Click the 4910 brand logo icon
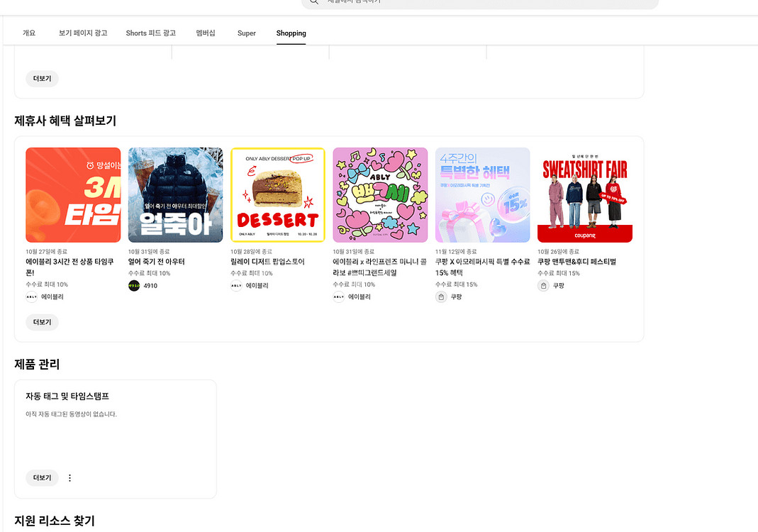758x532 pixels. pos(134,286)
